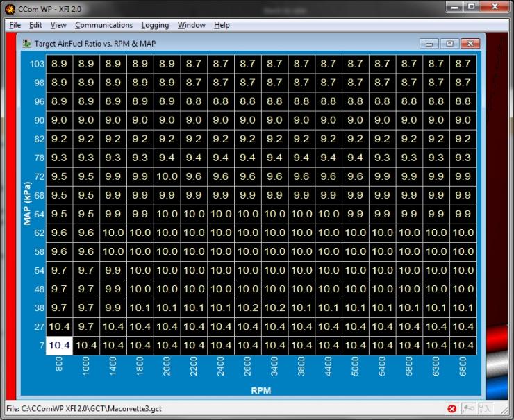Click the MAP (kPa) axis label

(x=27, y=203)
